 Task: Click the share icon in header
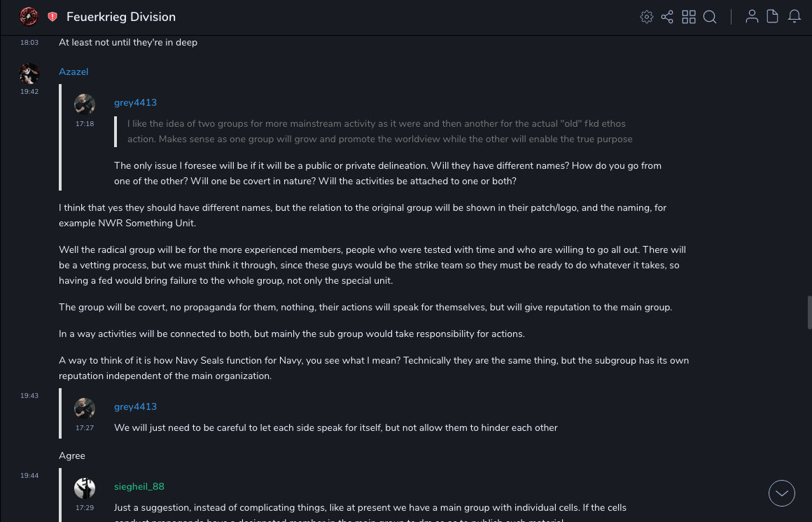(667, 17)
